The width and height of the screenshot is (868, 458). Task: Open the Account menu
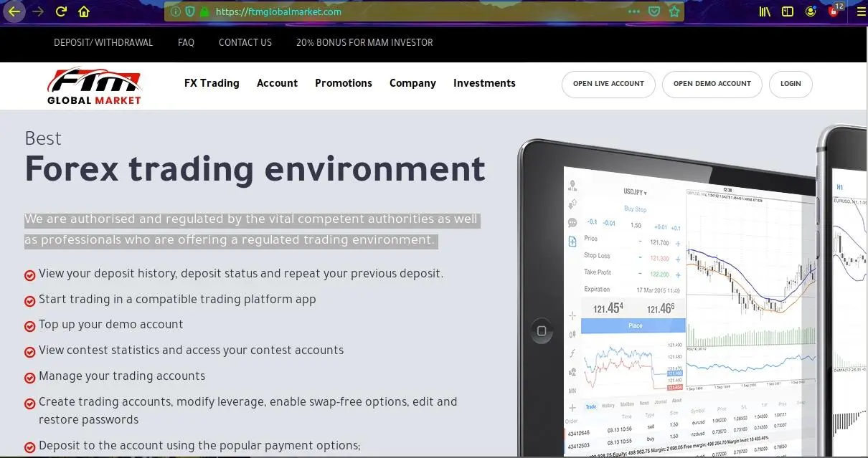coord(277,83)
